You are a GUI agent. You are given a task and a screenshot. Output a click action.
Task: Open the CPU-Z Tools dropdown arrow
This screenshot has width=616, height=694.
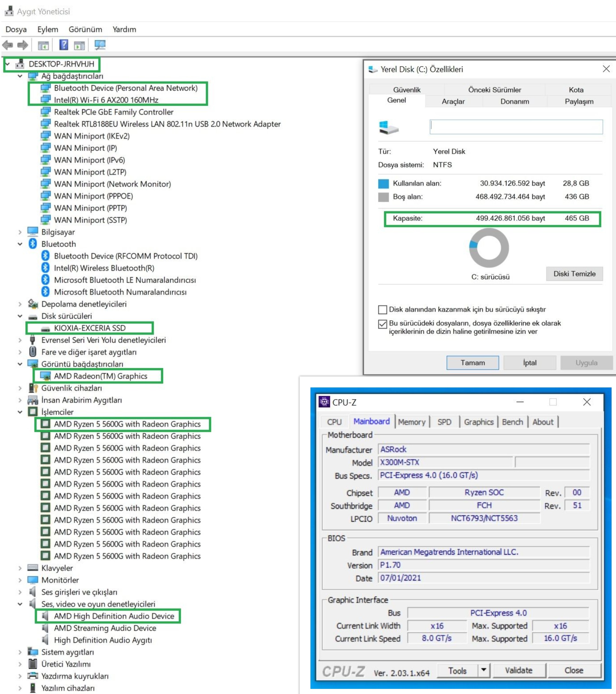coord(484,670)
